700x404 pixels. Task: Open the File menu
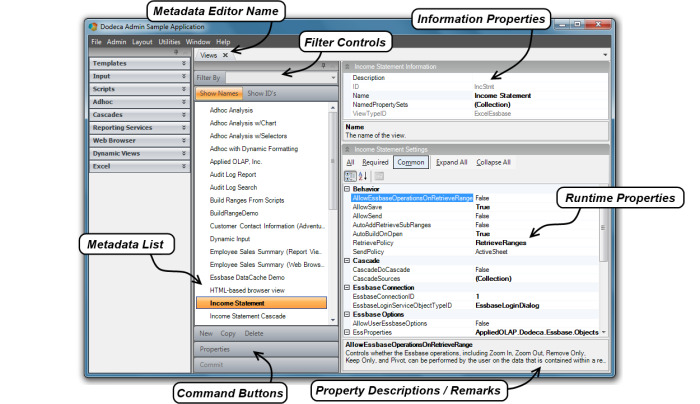pos(96,42)
